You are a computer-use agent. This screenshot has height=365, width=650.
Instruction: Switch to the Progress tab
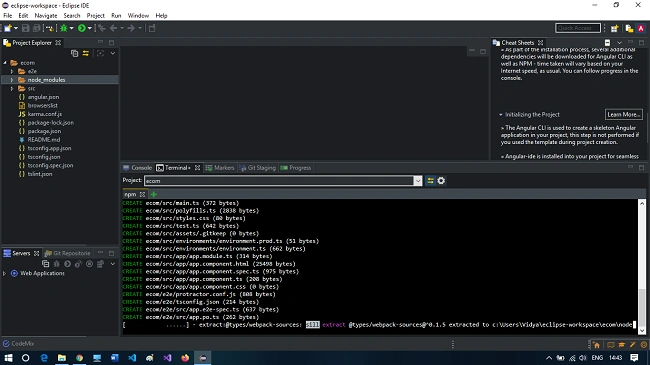click(x=296, y=168)
